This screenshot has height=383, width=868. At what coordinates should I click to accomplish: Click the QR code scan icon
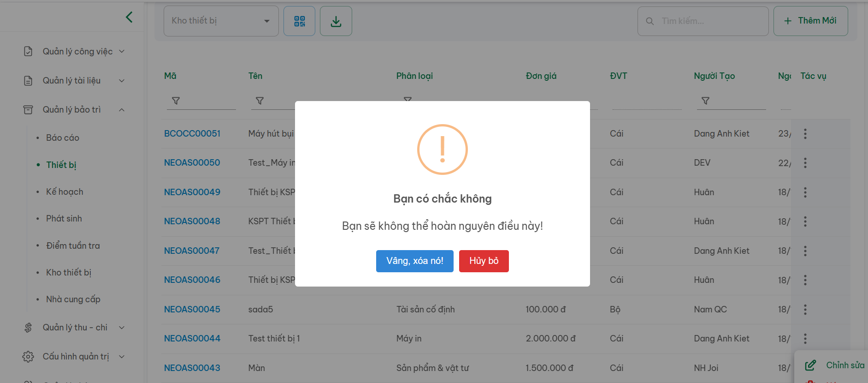click(x=299, y=21)
